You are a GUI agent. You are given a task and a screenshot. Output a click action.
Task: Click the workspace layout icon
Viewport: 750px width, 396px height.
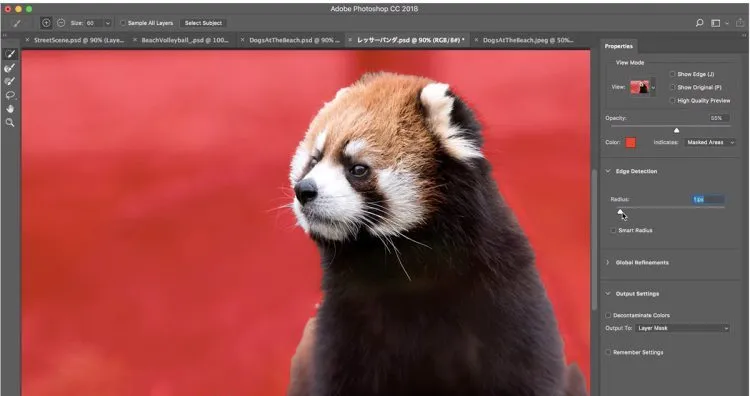[x=716, y=23]
